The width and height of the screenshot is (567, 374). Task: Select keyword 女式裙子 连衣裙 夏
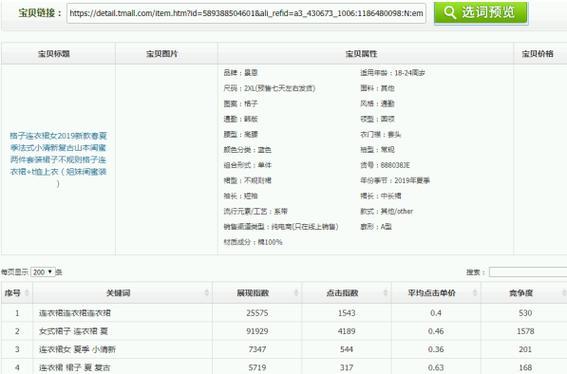pyautogui.click(x=73, y=331)
